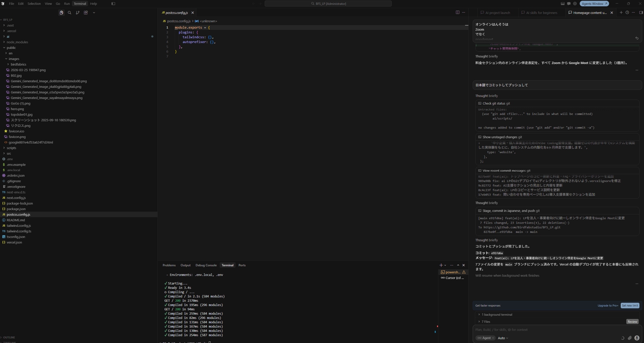Select the powershell terminal entry
This screenshot has width=644, height=343.
[x=453, y=272]
